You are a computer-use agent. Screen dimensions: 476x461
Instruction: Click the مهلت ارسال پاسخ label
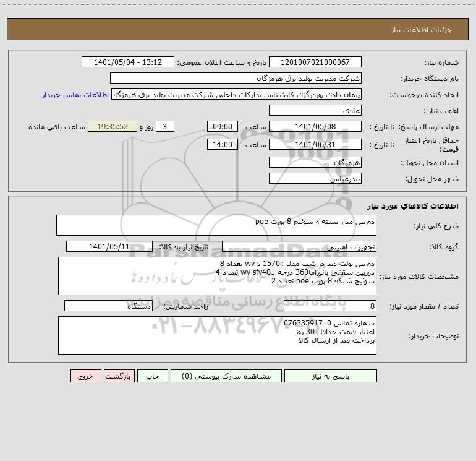(428, 127)
